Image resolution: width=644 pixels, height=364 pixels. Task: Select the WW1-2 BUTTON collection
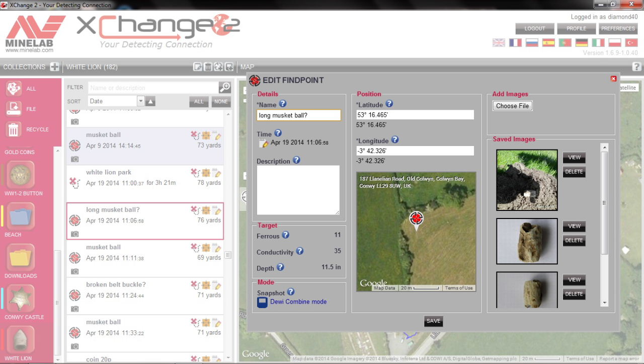click(21, 175)
